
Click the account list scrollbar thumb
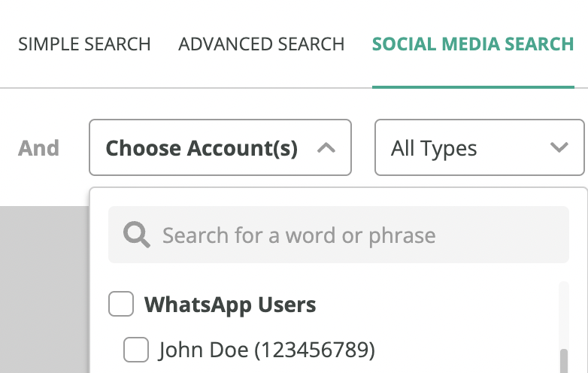(564, 361)
